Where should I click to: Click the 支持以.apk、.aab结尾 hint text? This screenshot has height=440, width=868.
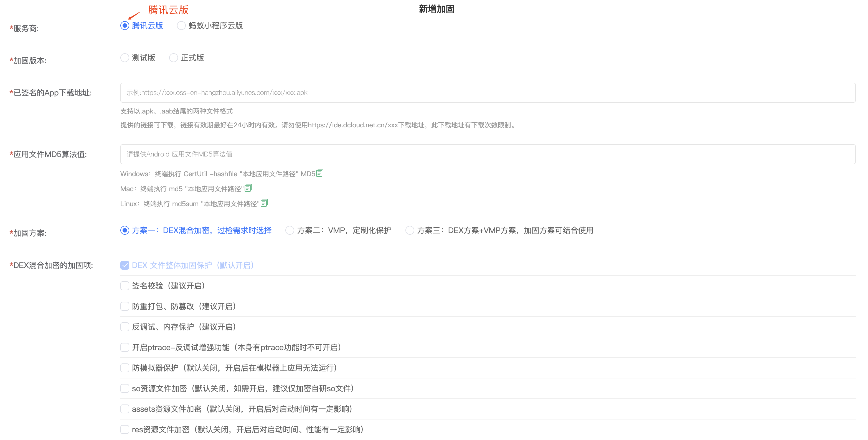point(177,111)
